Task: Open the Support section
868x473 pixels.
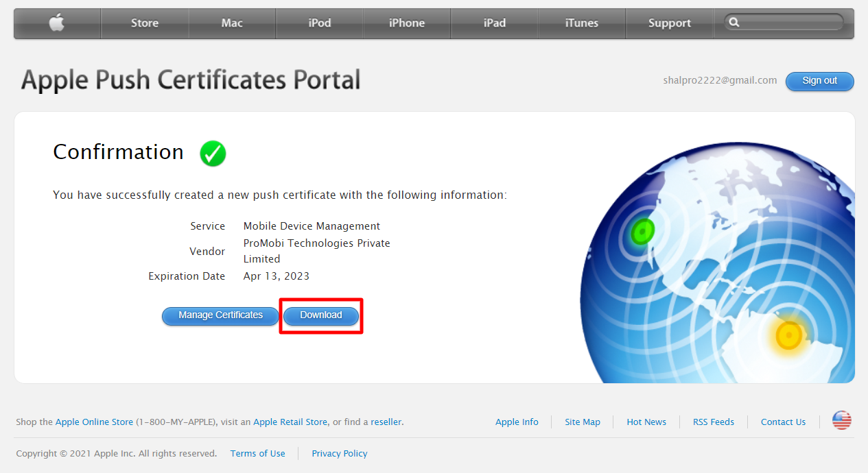Action: 670,23
